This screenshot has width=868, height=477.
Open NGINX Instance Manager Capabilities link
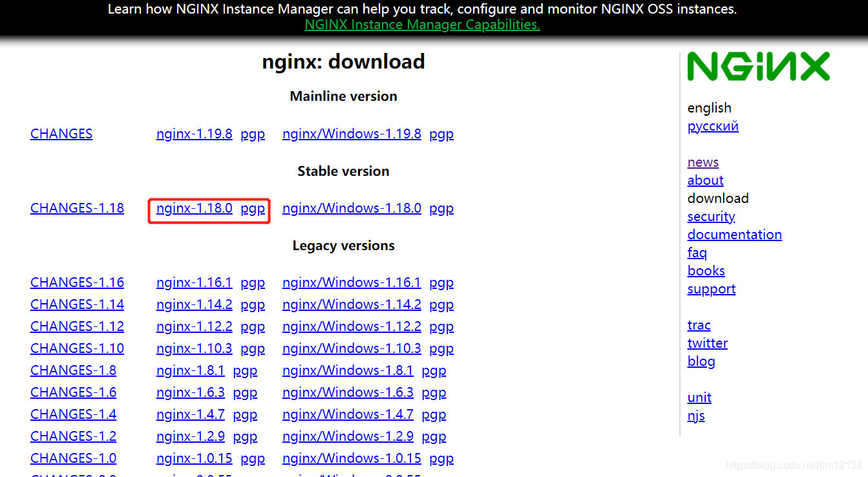[x=422, y=25]
